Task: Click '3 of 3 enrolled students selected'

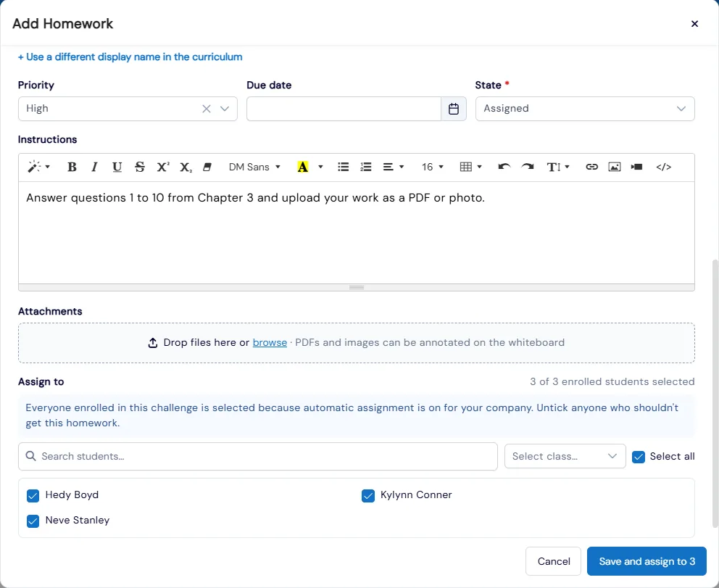Action: click(x=612, y=381)
